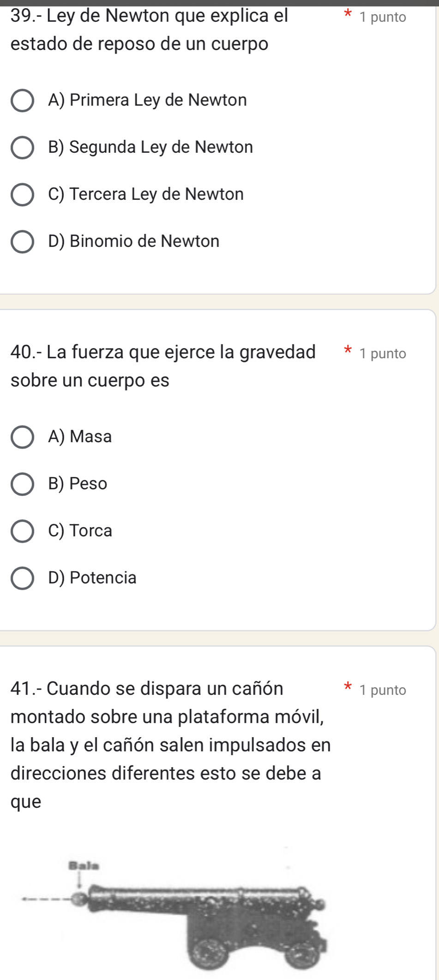Select the Potencia radio button
The height and width of the screenshot is (980, 439).
pyautogui.click(x=22, y=578)
